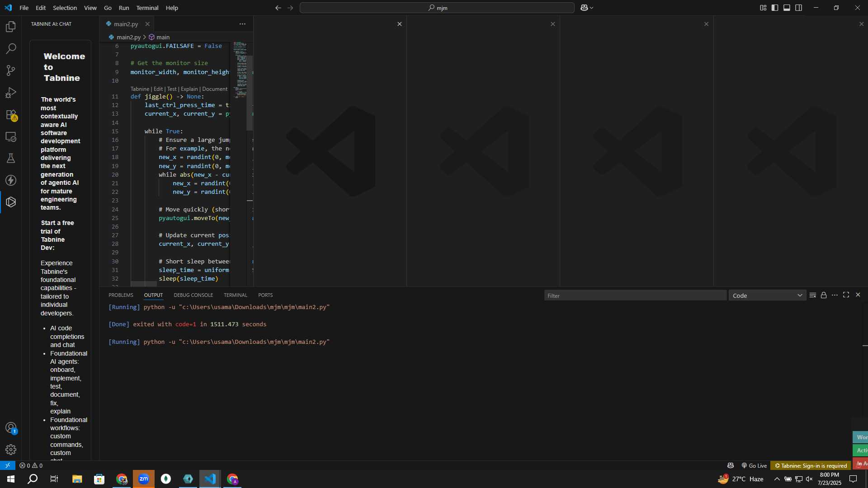Open Windows Start menu
Screen dimensions: 868x488
tap(11, 479)
